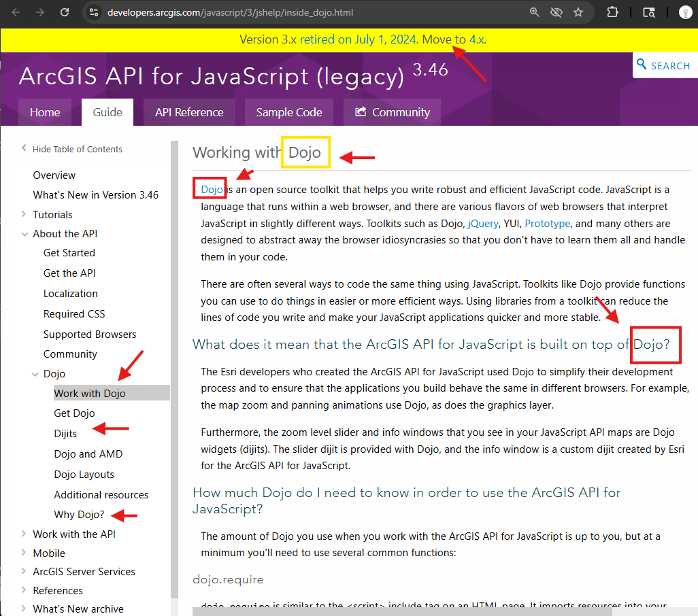The height and width of the screenshot is (616, 698).
Task: Follow 'retired on July 1, 2024' link
Action: pyautogui.click(x=358, y=39)
